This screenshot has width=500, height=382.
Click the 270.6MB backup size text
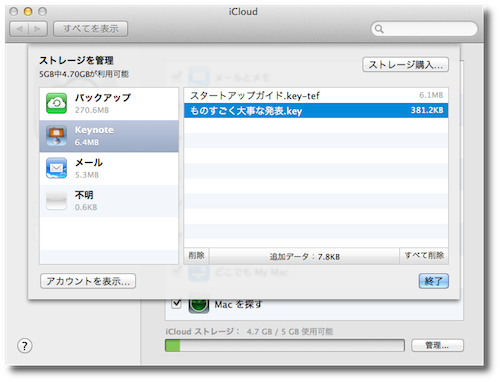coord(92,110)
